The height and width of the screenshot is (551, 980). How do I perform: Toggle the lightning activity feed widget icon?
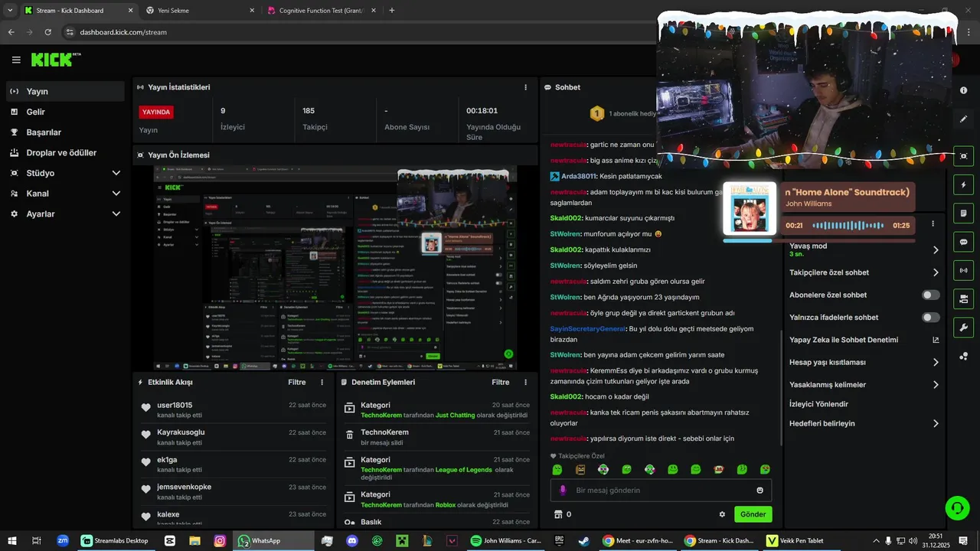pyautogui.click(x=963, y=185)
